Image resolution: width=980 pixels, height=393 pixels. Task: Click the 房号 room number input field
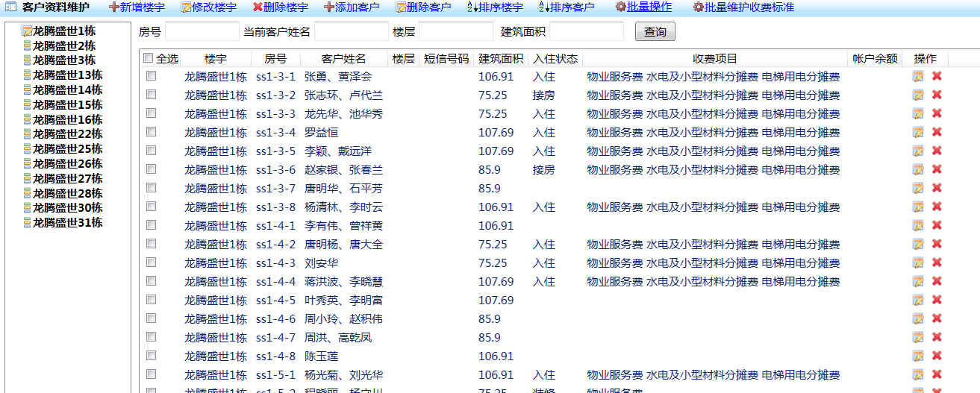[202, 31]
